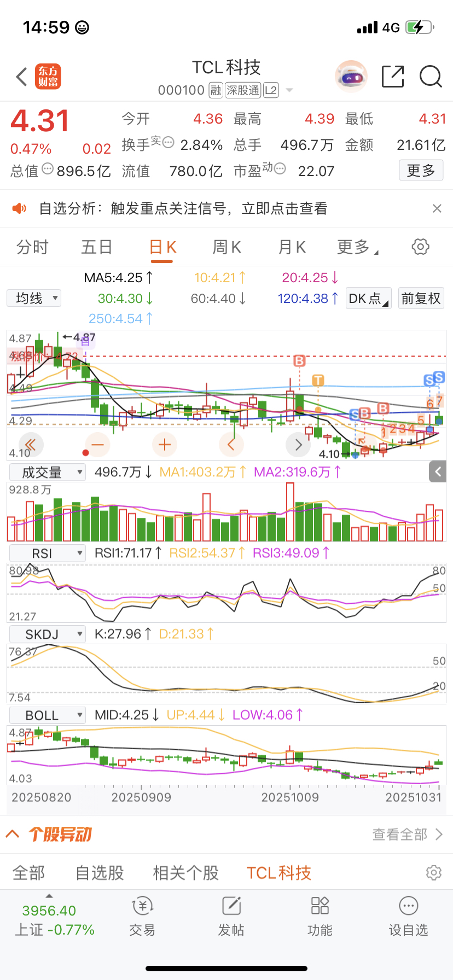Tap the 更多 quote details button

click(421, 171)
